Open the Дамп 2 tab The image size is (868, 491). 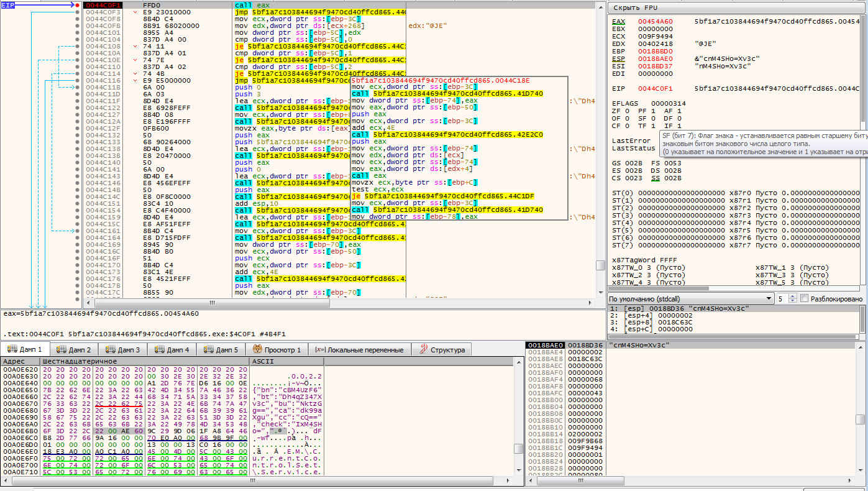(x=74, y=350)
